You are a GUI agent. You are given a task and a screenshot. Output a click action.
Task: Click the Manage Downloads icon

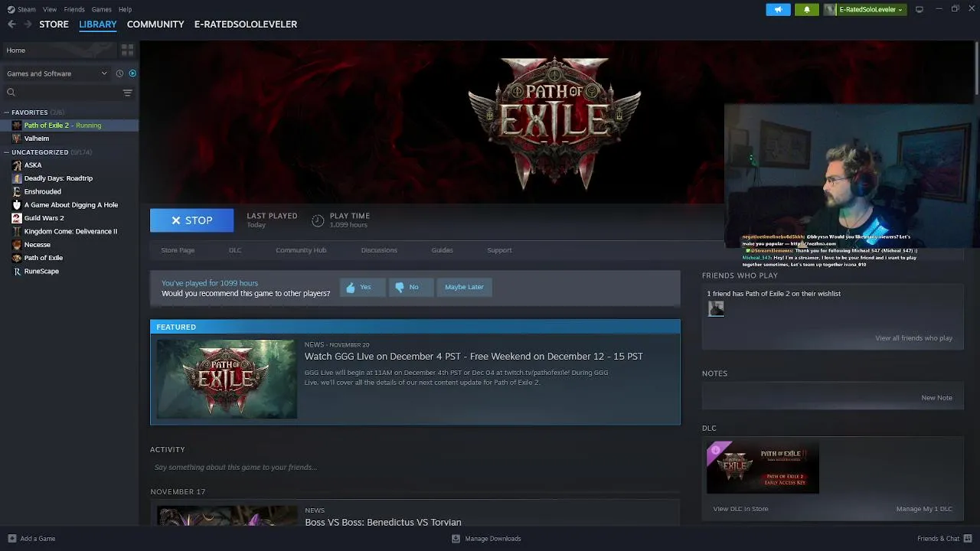pos(456,539)
